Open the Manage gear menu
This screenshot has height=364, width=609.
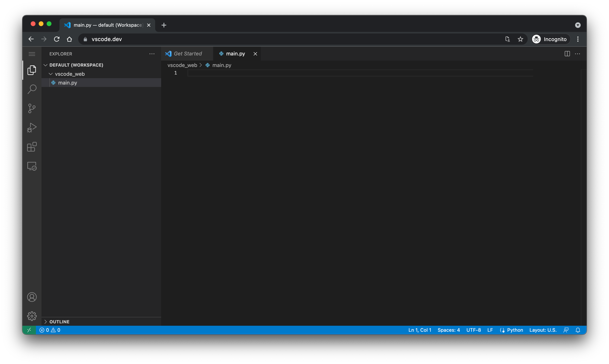click(x=32, y=316)
